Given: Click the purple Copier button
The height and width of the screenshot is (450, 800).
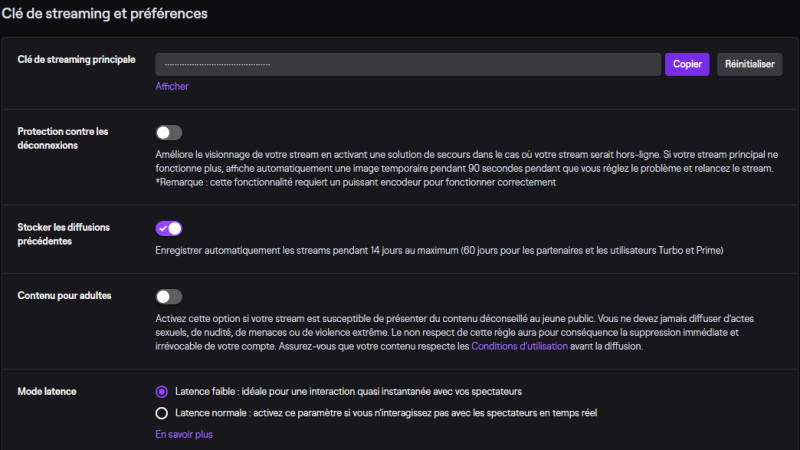Looking at the screenshot, I should pyautogui.click(x=687, y=64).
